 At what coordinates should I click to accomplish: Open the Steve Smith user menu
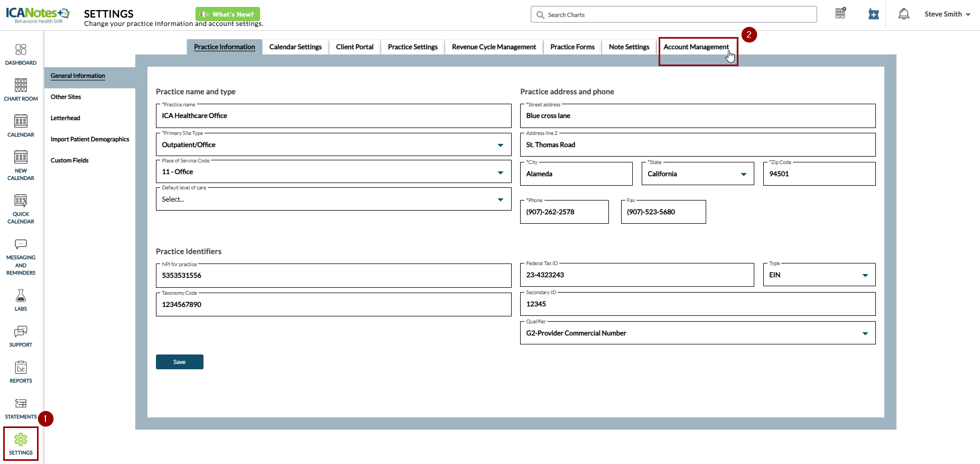tap(947, 14)
